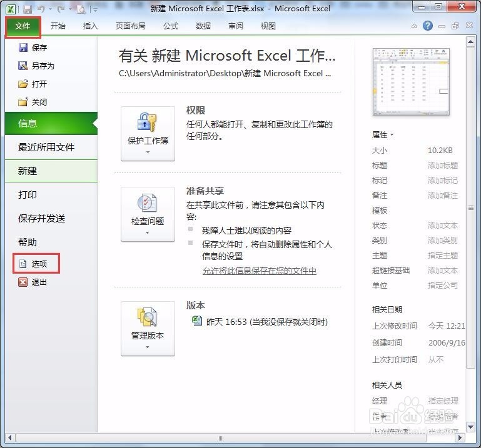Screen dimensions: 481x448
Task: Click 添加标记 field
Action: (x=443, y=181)
